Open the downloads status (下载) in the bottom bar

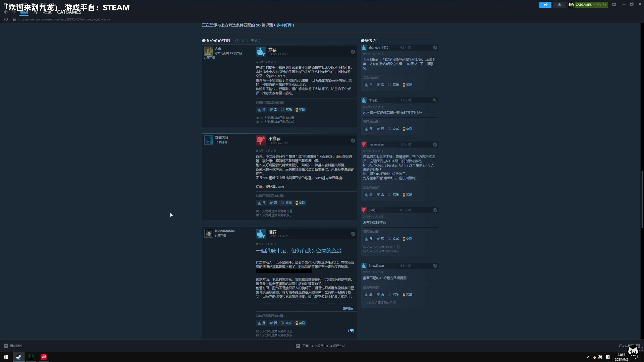(320, 346)
